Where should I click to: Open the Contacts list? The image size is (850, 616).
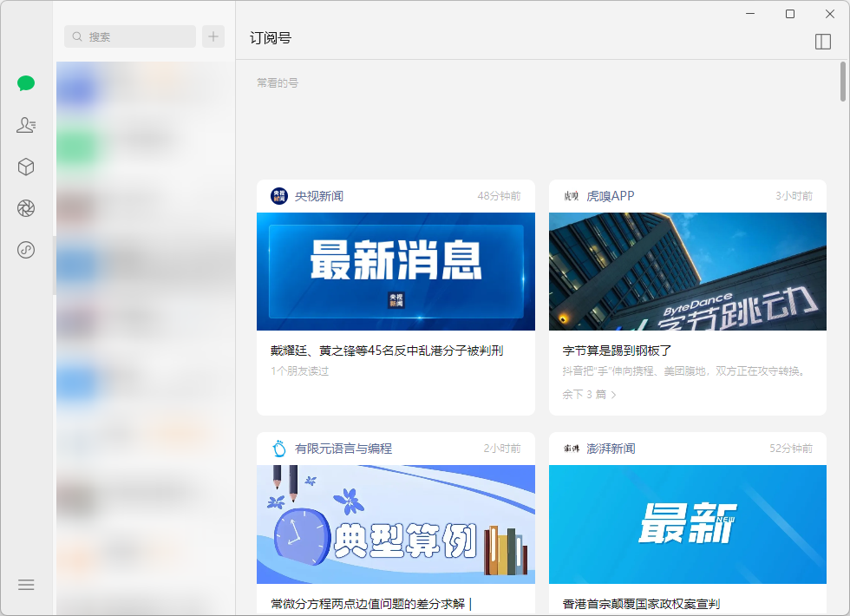click(x=26, y=125)
